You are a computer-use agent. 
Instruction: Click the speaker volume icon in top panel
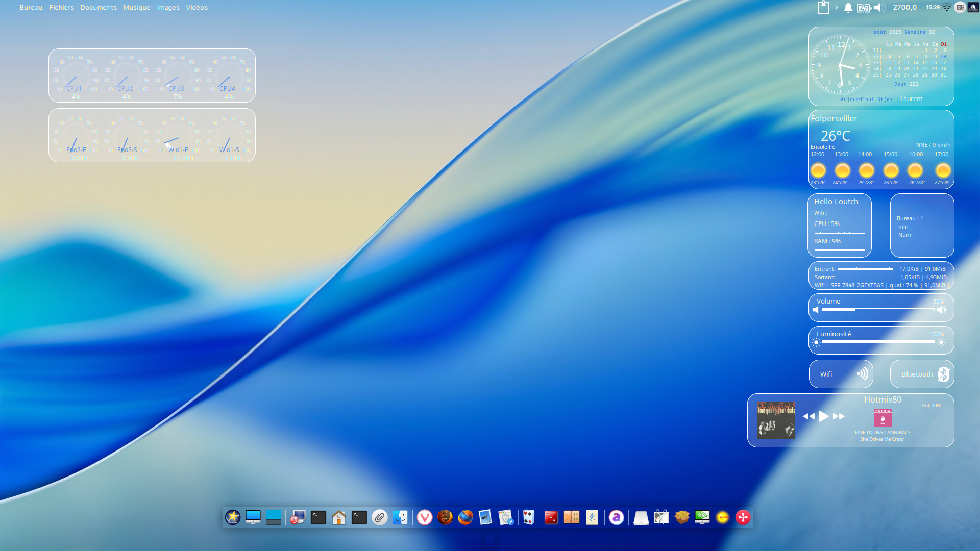click(x=879, y=7)
